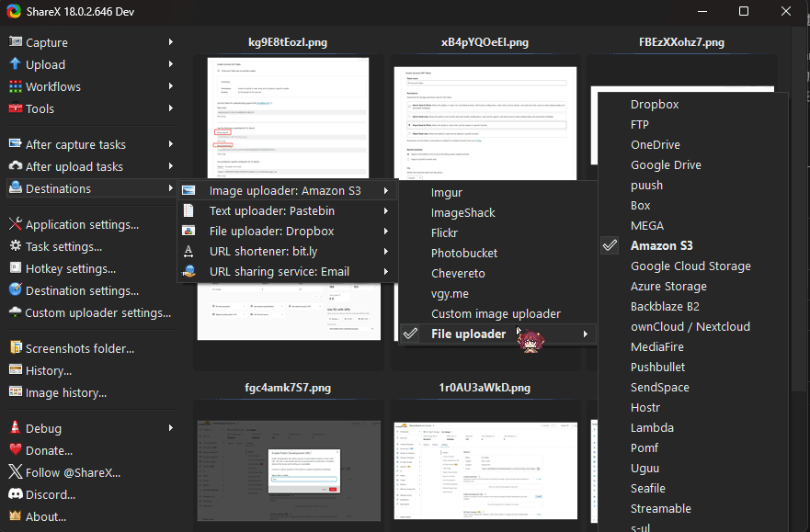The height and width of the screenshot is (532, 810).
Task: Open Application settings
Action: pos(82,224)
